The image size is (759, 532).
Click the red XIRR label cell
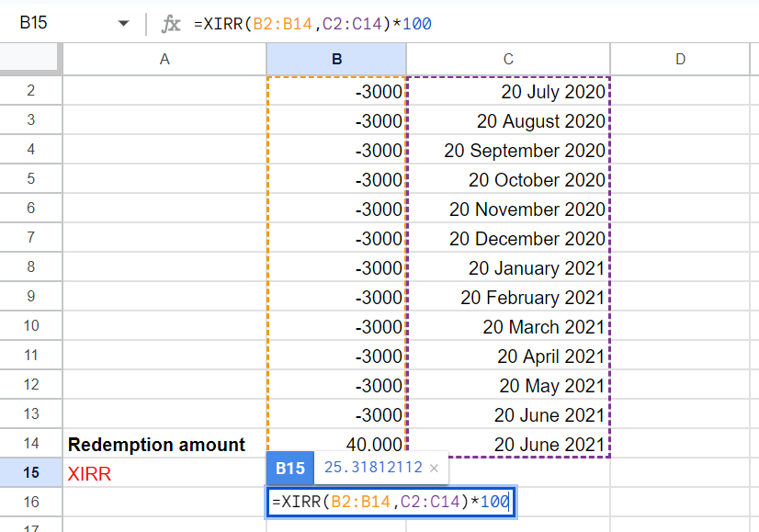click(x=164, y=474)
